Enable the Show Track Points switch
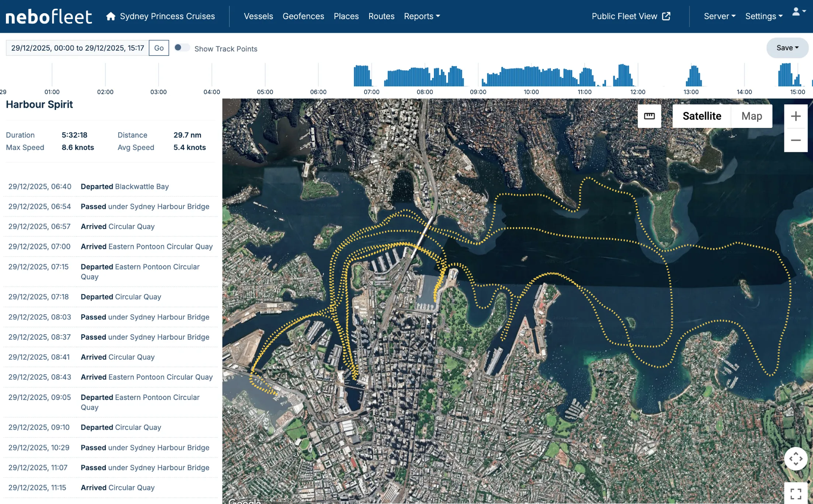Screen dimensions: 813x504 point(182,48)
